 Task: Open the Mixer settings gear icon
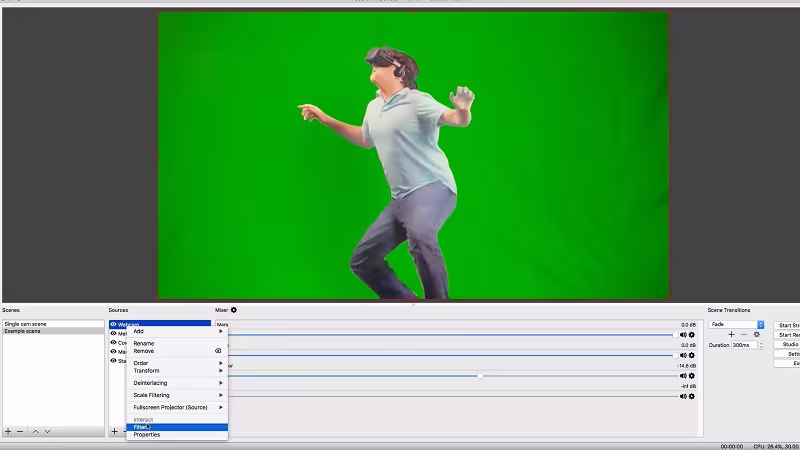coord(234,310)
